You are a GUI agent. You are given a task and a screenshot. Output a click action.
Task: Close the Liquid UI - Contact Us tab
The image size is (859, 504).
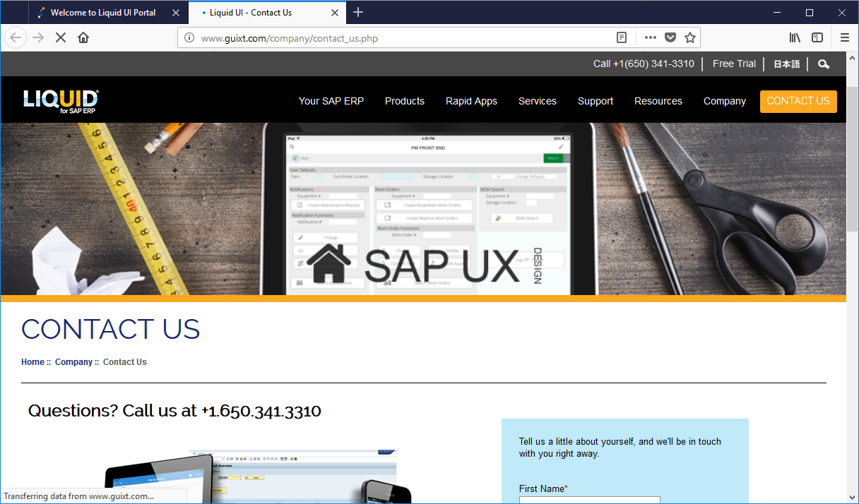(335, 13)
